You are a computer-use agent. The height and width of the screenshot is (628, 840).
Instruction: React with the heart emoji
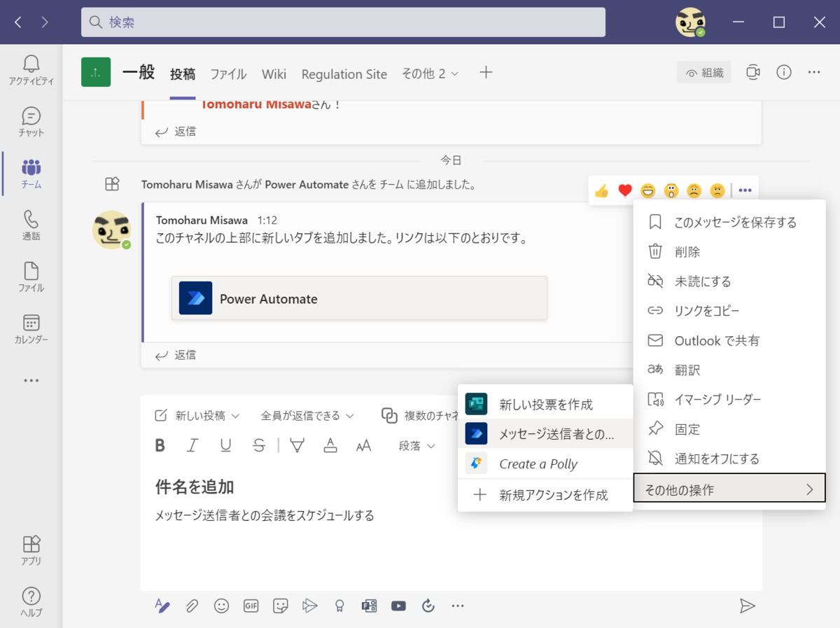pos(625,190)
